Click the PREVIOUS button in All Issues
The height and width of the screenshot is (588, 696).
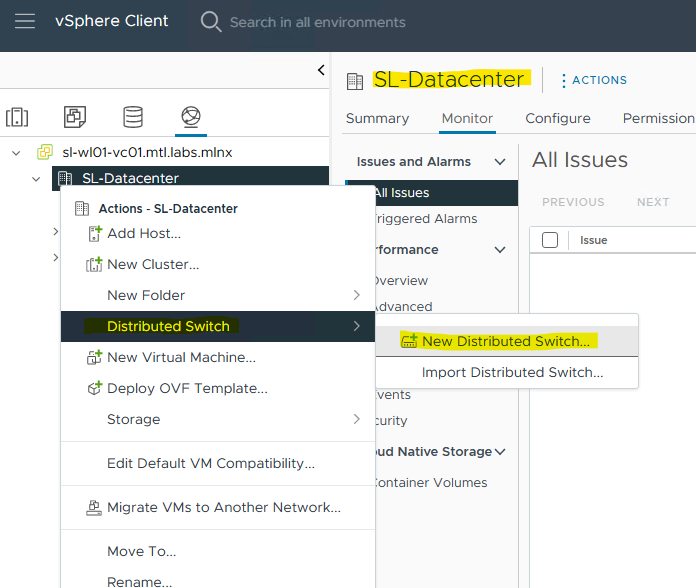[573, 202]
